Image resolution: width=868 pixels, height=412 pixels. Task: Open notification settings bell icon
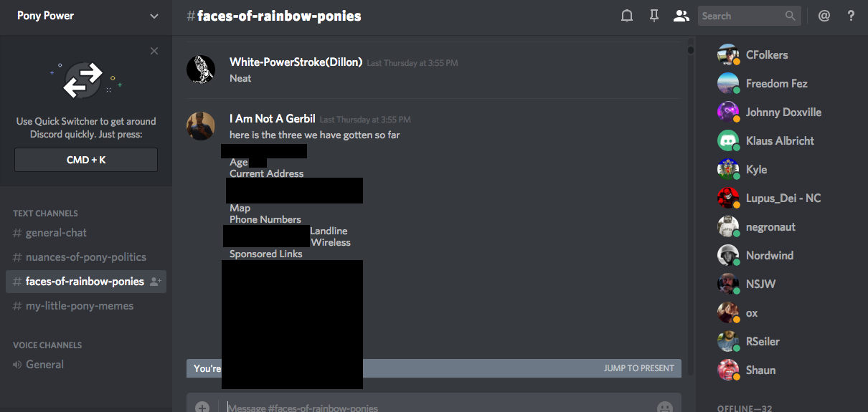pyautogui.click(x=627, y=16)
